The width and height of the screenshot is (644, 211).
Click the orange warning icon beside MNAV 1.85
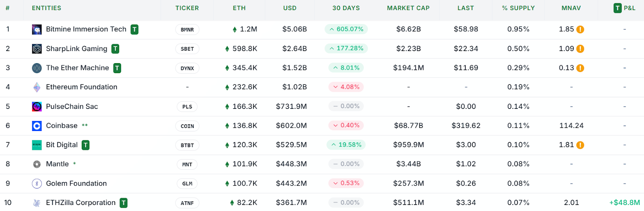click(x=580, y=29)
